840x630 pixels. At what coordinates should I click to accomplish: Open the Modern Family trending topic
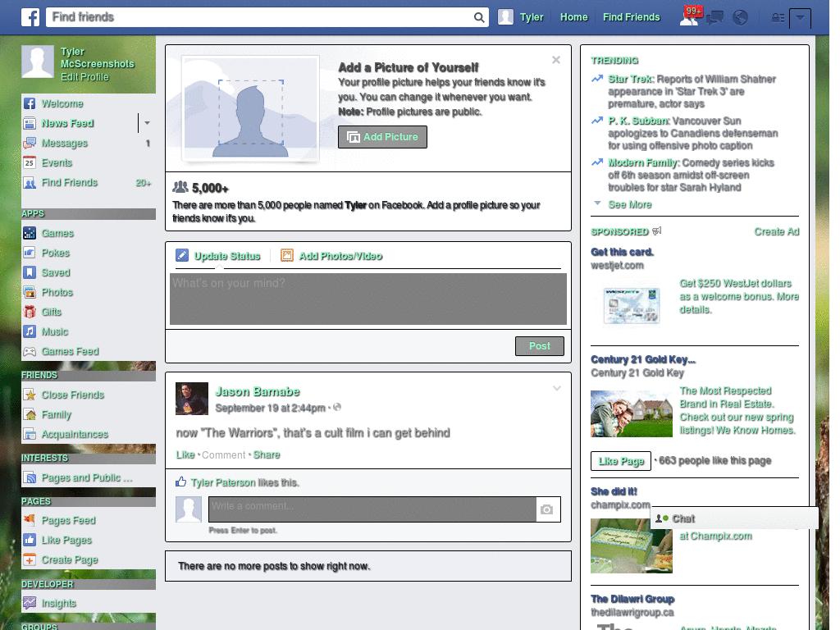coord(642,163)
